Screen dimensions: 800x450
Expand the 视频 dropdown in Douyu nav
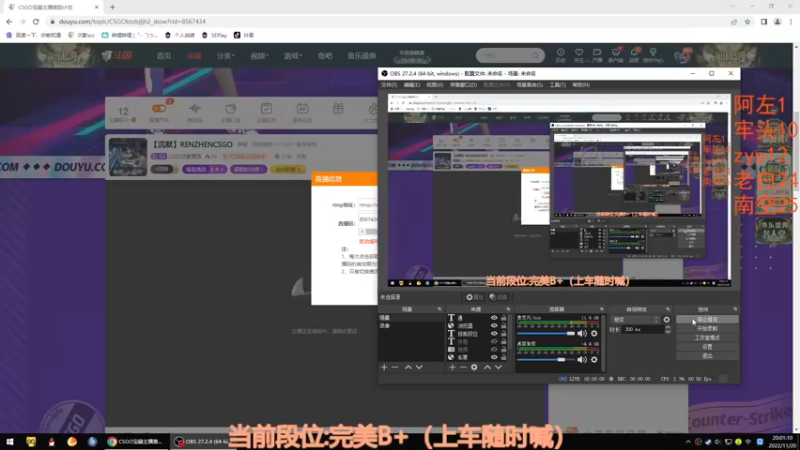[x=259, y=56]
